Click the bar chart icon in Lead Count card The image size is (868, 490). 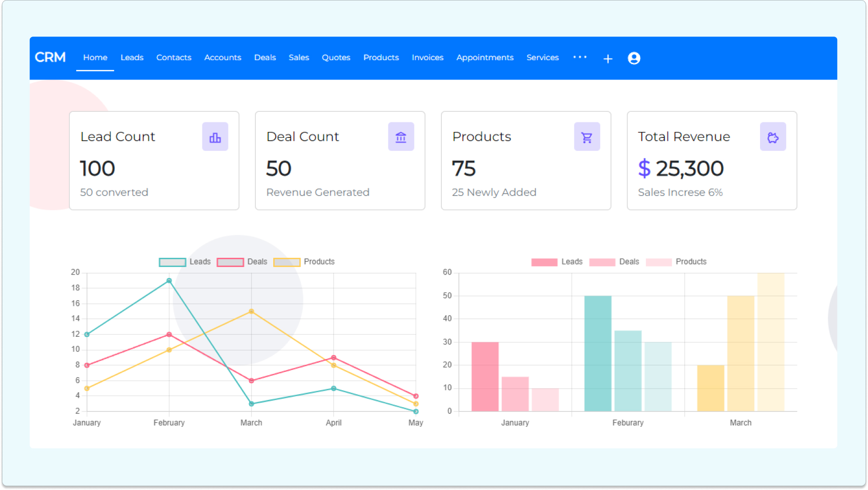215,137
